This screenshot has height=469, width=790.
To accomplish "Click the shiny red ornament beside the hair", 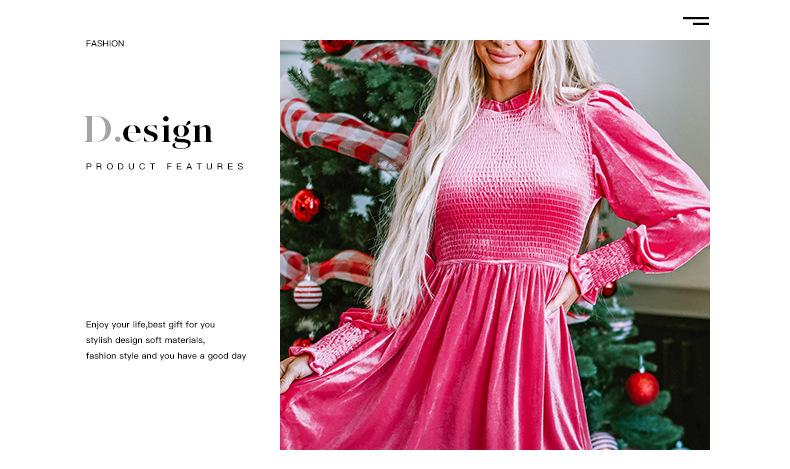I will tap(305, 205).
